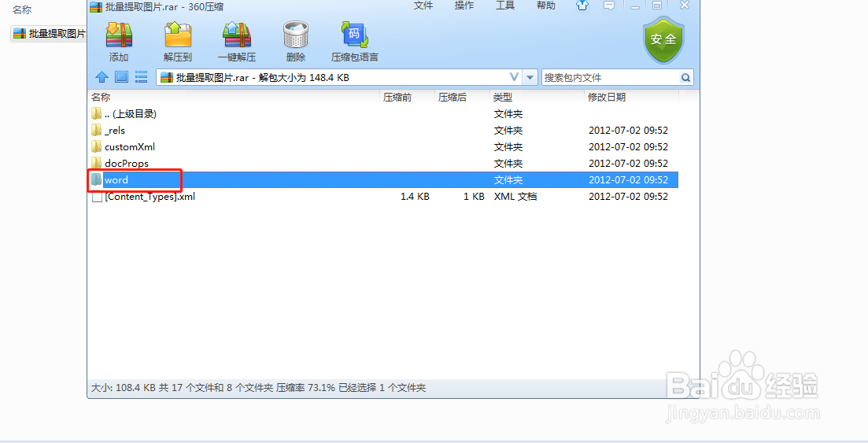Open the 操作 menu
Viewport: 868px width, 443px height.
click(464, 6)
